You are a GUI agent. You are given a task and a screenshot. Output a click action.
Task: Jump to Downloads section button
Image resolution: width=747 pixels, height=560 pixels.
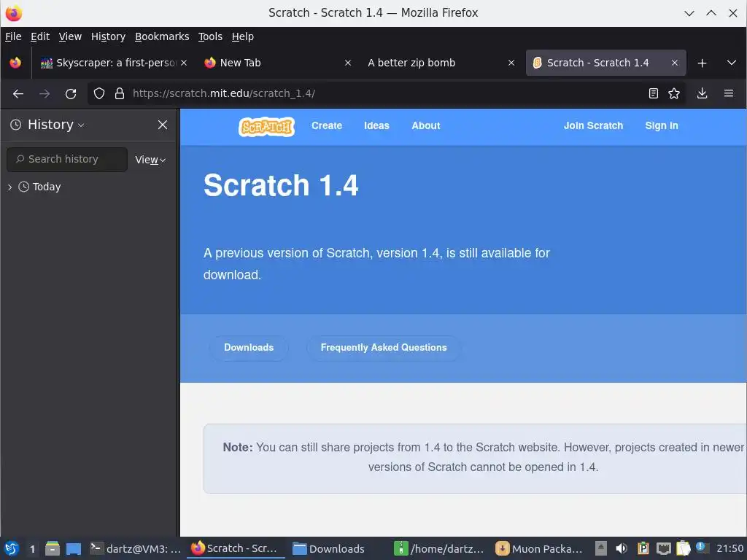pos(249,348)
